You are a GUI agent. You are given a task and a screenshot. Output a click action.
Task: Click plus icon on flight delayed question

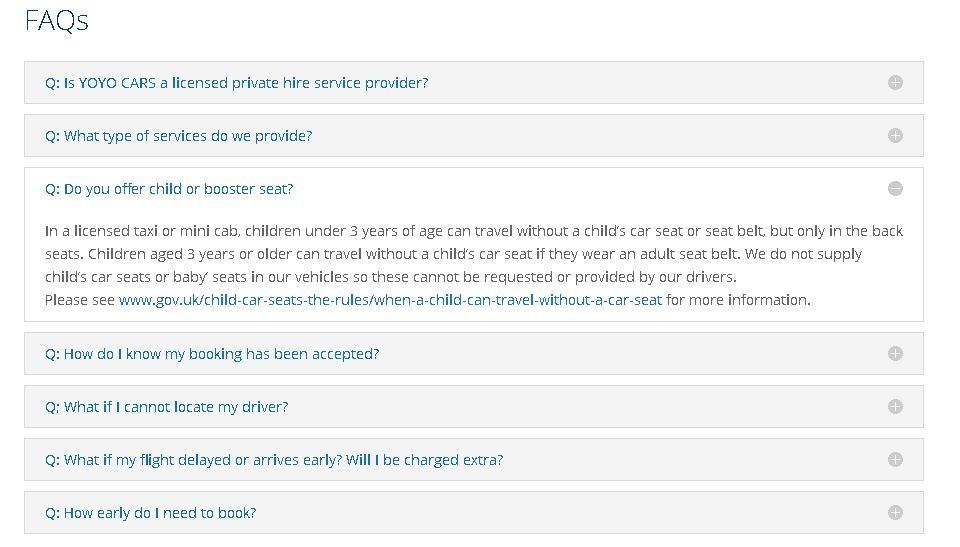[x=895, y=460]
